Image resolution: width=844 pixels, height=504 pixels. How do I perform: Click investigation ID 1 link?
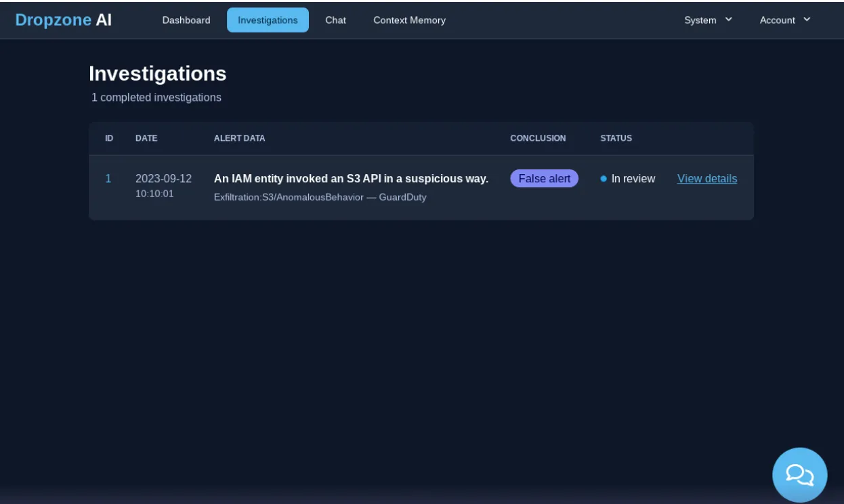point(108,178)
